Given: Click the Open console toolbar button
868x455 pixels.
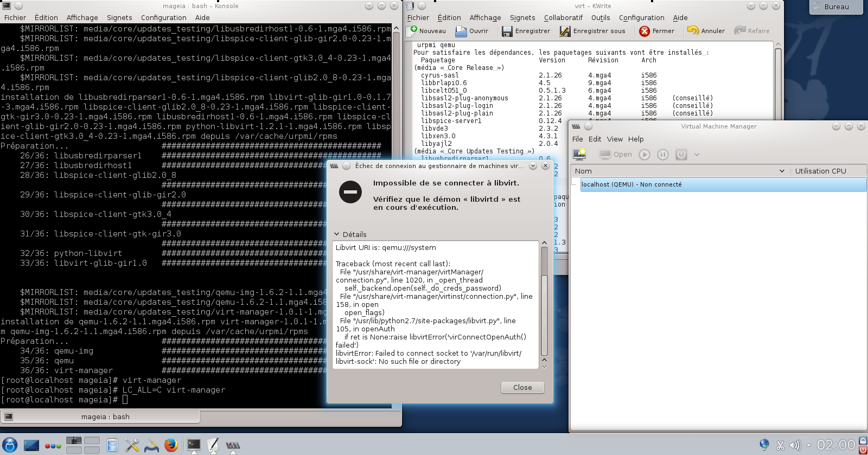Looking at the screenshot, I should tap(616, 155).
